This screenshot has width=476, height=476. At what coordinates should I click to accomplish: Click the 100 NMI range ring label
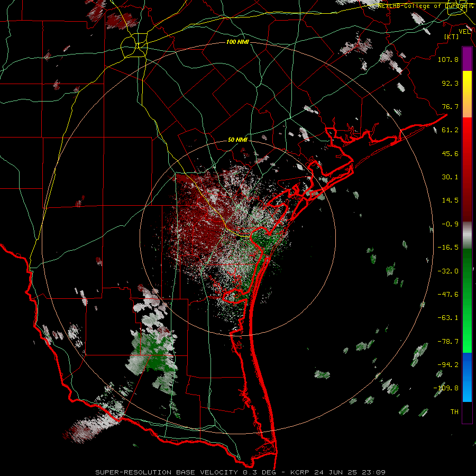(237, 42)
